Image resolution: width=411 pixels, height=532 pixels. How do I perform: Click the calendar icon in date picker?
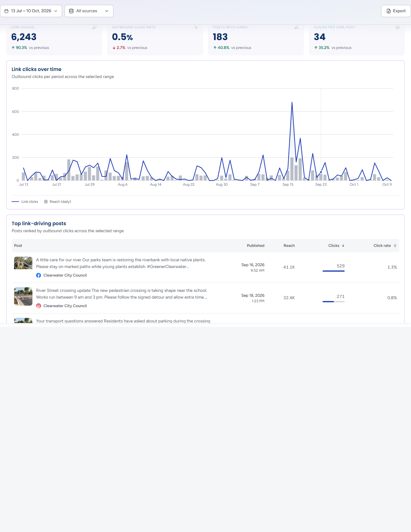tap(6, 11)
